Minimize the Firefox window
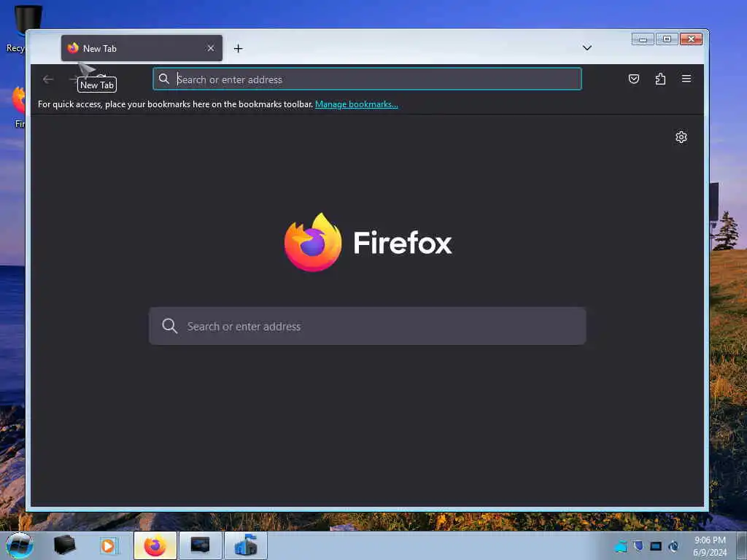Viewport: 747px width, 560px height. (643, 39)
